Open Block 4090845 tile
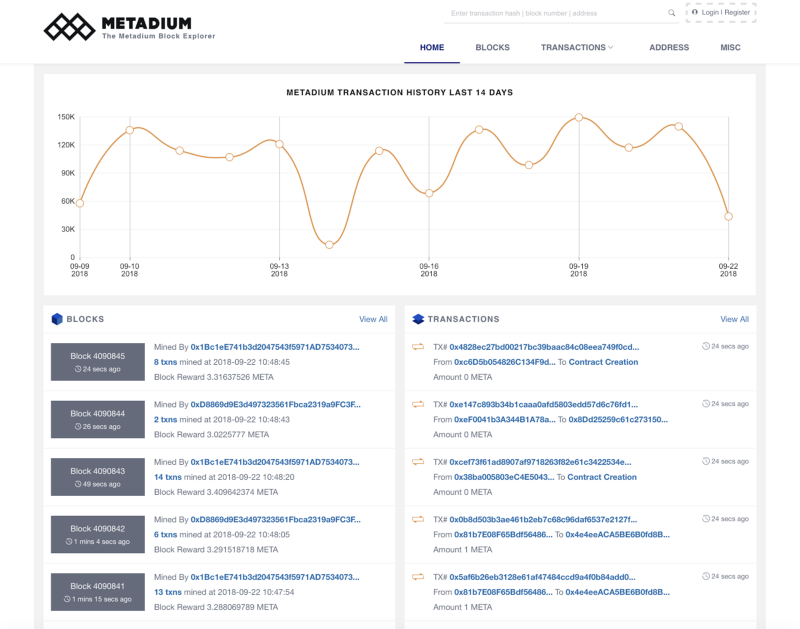800x629 pixels. [x=97, y=362]
